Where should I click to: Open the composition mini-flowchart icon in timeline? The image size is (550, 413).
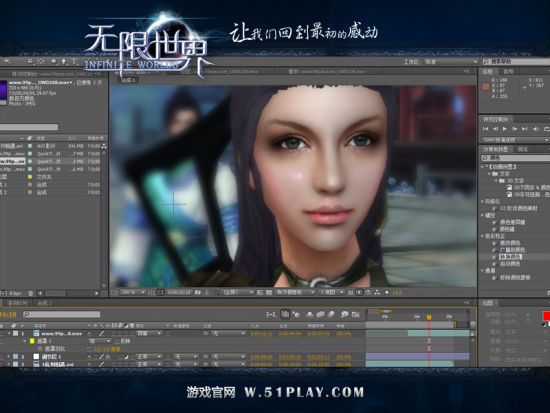point(271,315)
